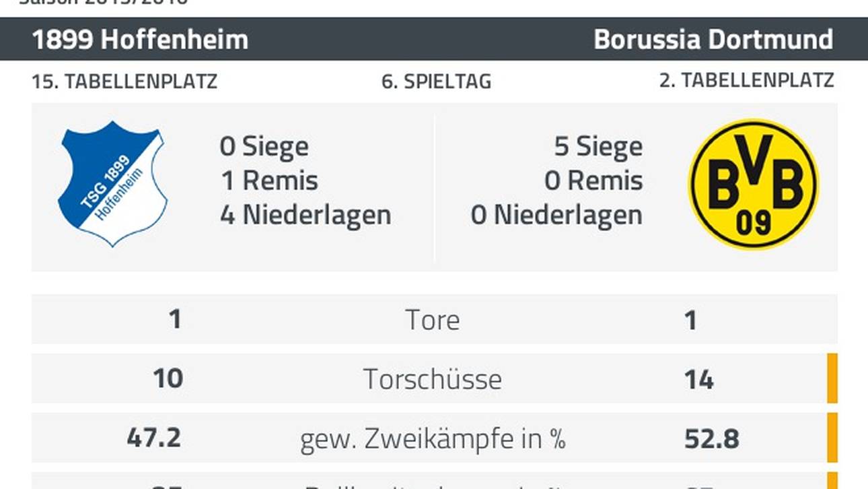Click Hoffenheim's 4 Niederlagen text
Screen dimensions: 868x489
tap(305, 216)
